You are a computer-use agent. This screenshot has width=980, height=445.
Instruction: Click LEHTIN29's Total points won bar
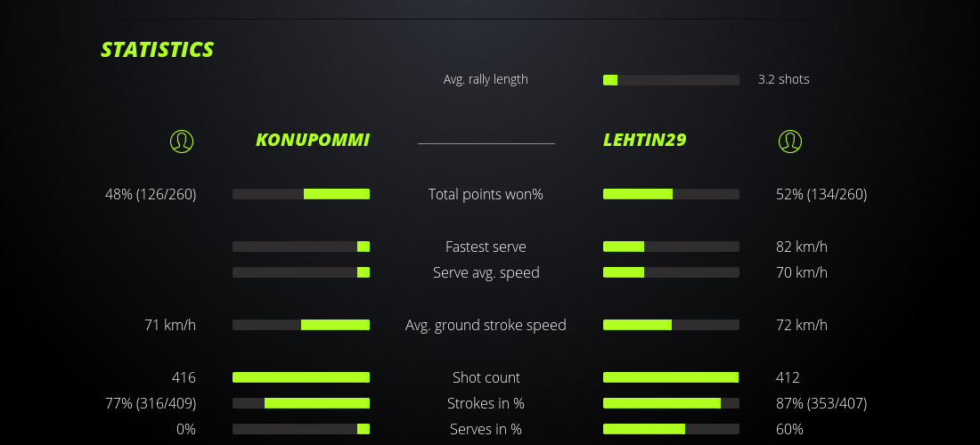671,194
